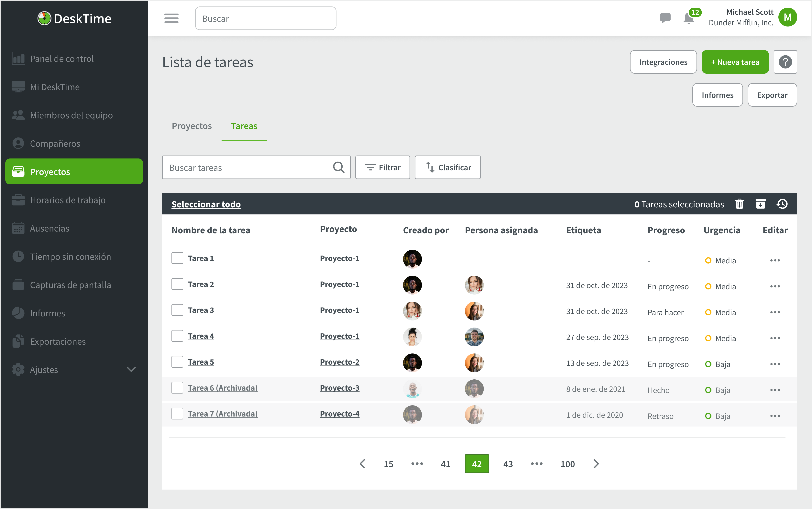Click the restore history icon
The height and width of the screenshot is (509, 812).
pos(782,204)
